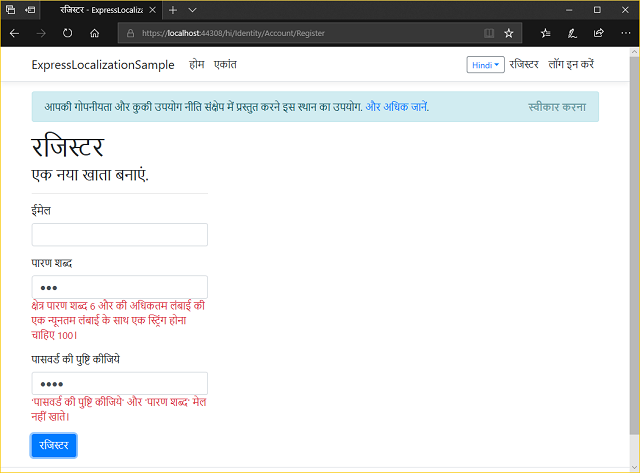Image resolution: width=640 pixels, height=473 pixels.
Task: Minimize the browser window
Action: click(x=569, y=10)
